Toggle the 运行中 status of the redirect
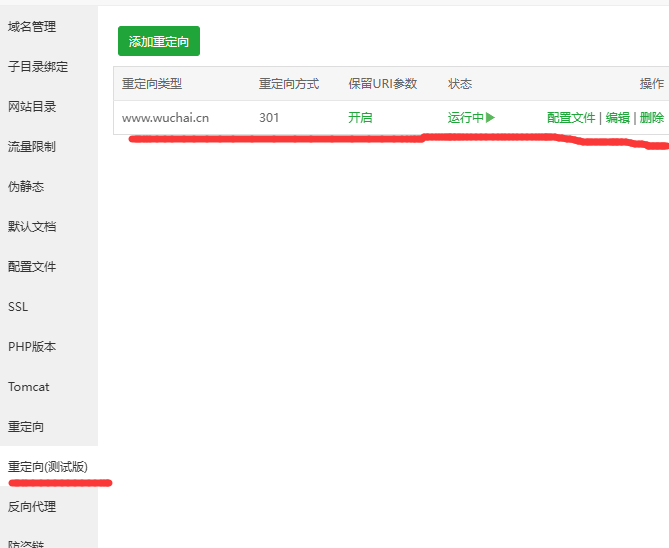This screenshot has height=548, width=669. tap(471, 118)
